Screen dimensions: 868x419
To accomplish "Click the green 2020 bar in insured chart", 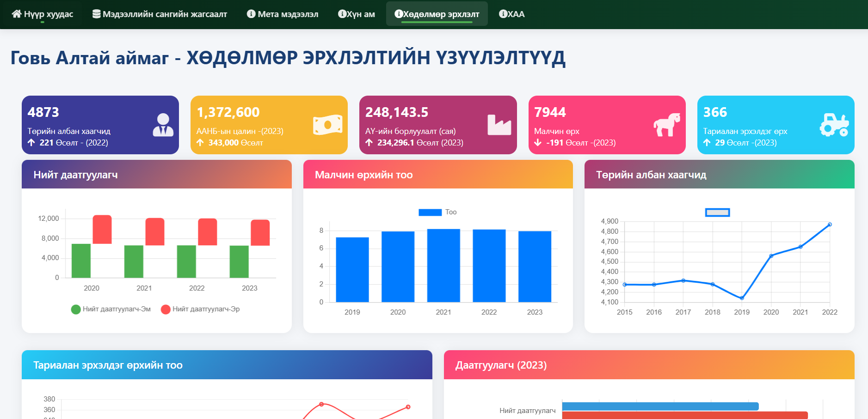I will pos(81,261).
